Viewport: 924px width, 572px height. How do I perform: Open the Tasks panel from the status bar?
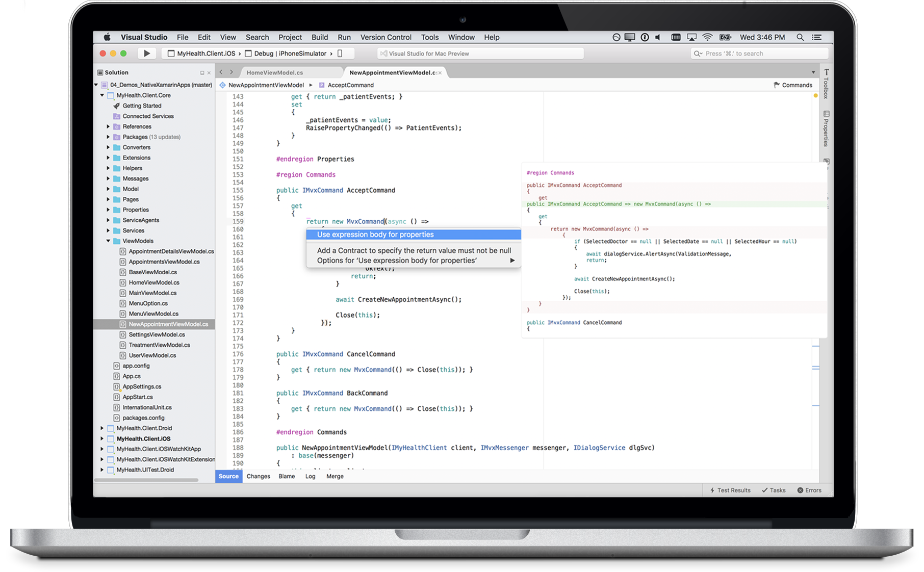point(774,490)
